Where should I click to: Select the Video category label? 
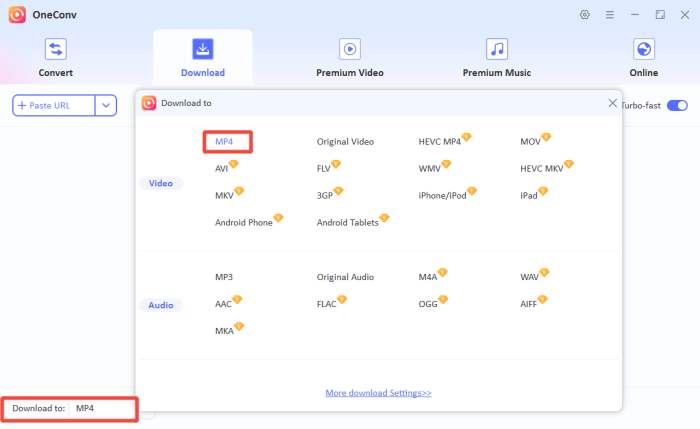click(x=161, y=184)
